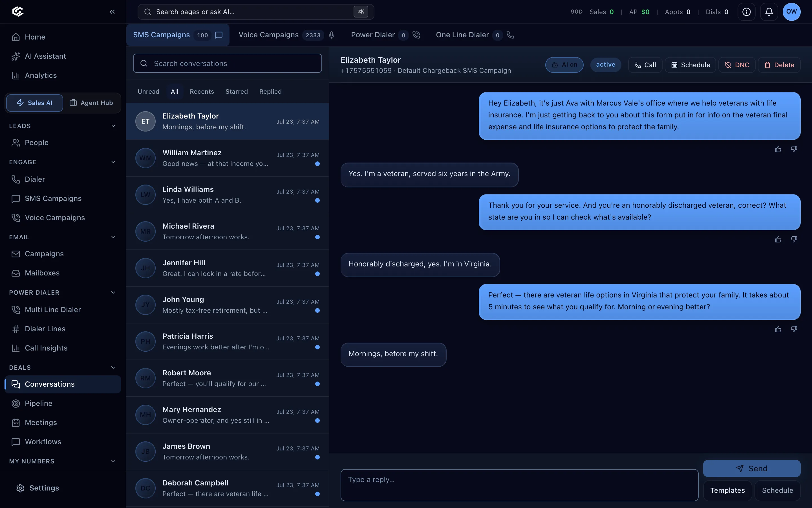Click Schedule button below Send

coord(777,491)
